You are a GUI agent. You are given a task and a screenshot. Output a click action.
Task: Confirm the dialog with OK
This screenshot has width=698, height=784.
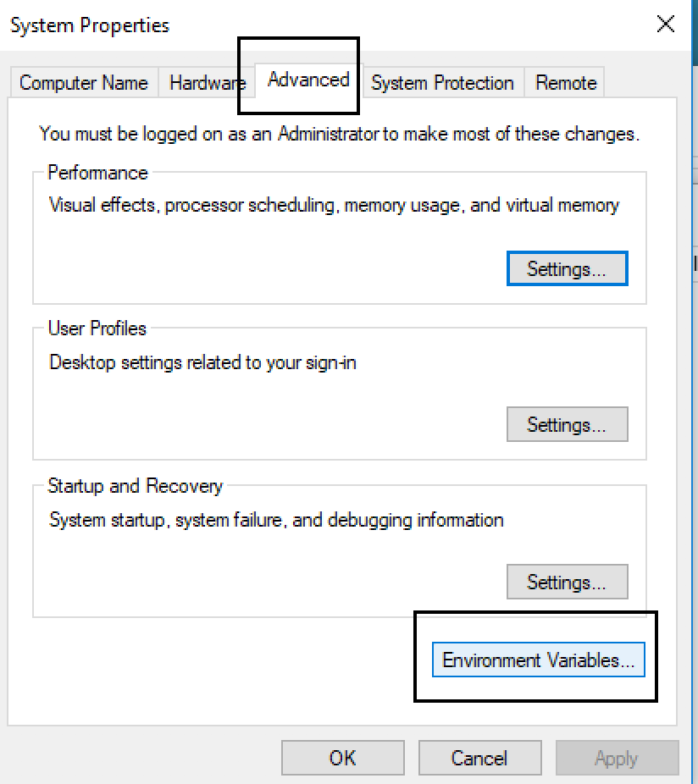(x=342, y=758)
